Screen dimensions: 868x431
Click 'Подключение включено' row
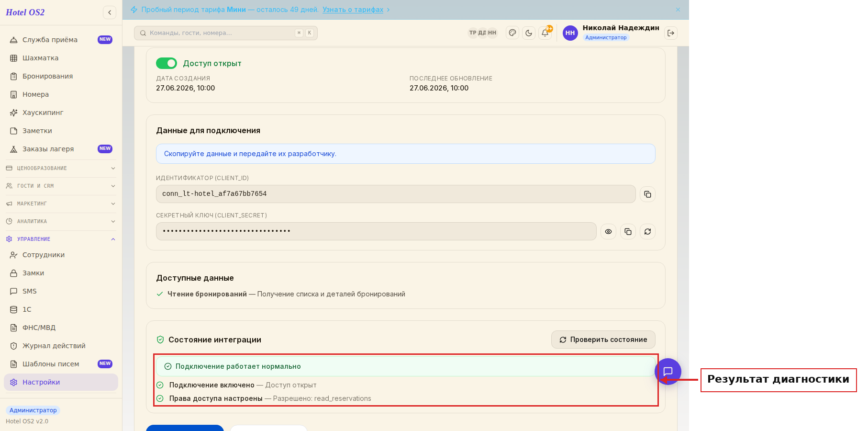tap(236, 385)
